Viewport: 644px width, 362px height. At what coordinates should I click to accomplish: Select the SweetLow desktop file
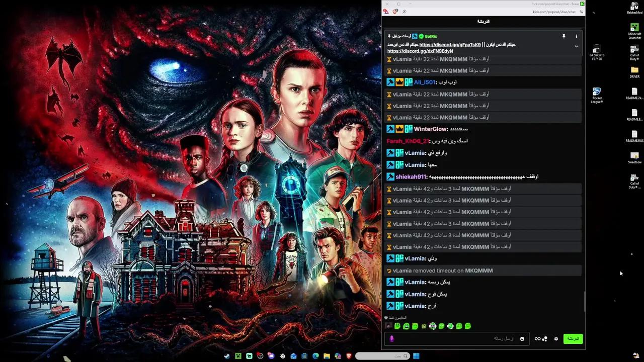click(634, 158)
